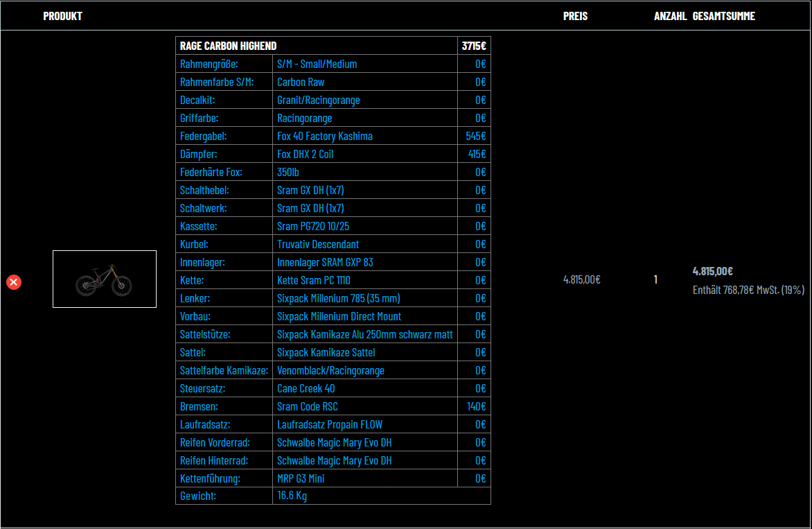Click the PRODUKT column header
The height and width of the screenshot is (529, 812).
62,16
